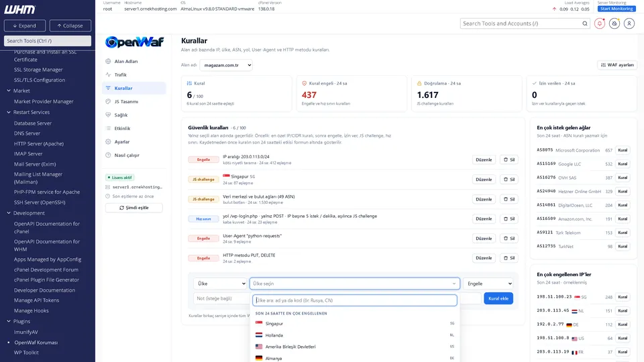The image size is (644, 362).
Task: Create rule for IP 198.51.100.23
Action: [623, 297]
